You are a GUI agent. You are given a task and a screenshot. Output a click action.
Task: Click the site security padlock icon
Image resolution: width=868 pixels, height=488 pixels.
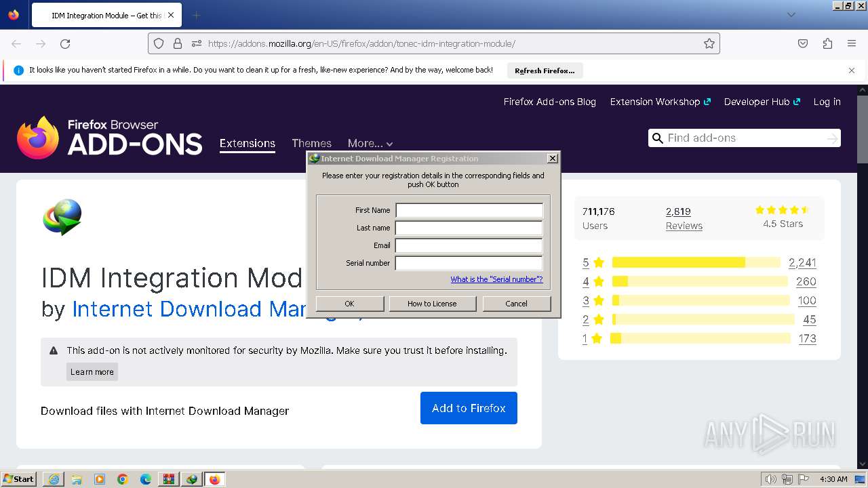(178, 43)
